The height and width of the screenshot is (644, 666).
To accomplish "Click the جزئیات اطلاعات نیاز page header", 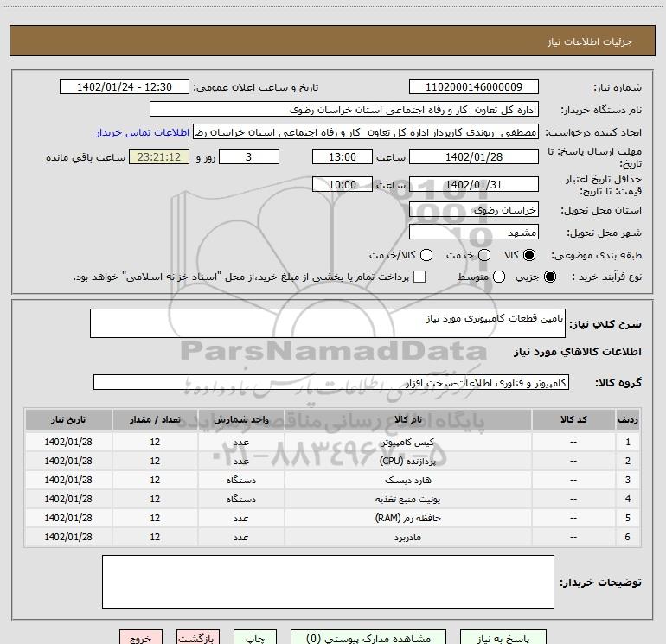I will coord(590,41).
